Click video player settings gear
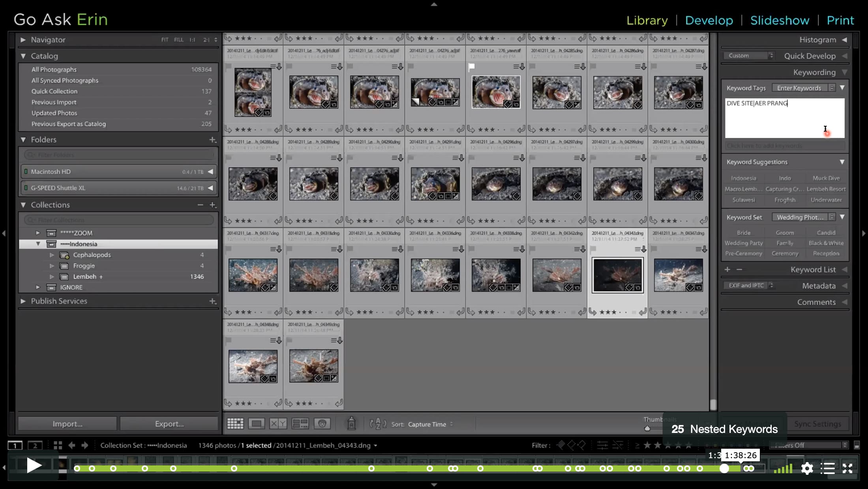Screen dimensions: 868x489 [807, 468]
